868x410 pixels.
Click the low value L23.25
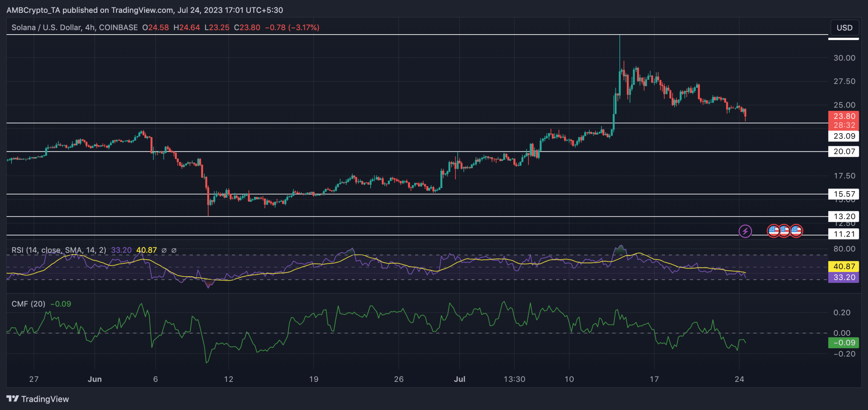point(217,27)
